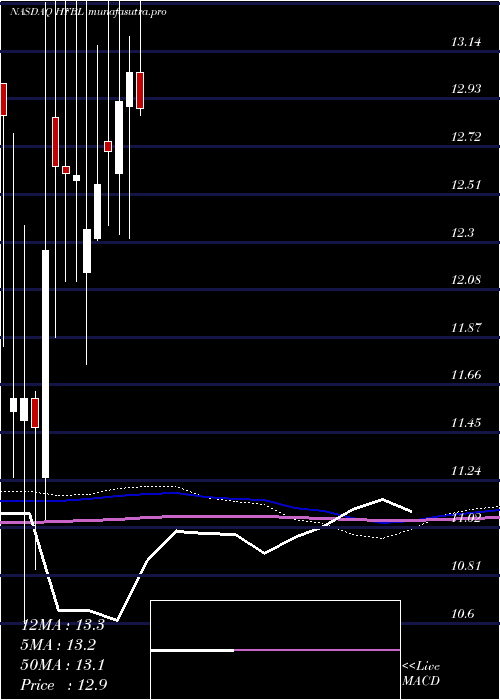This screenshot has width=500, height=700.
Task: Click the 12.51 price axis label
Action: click(466, 185)
